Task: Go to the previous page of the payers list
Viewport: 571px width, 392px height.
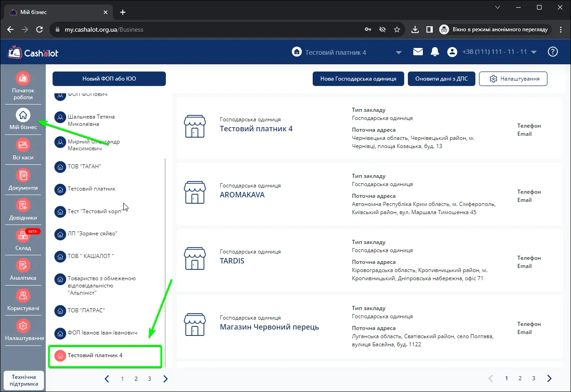Action: click(x=107, y=379)
